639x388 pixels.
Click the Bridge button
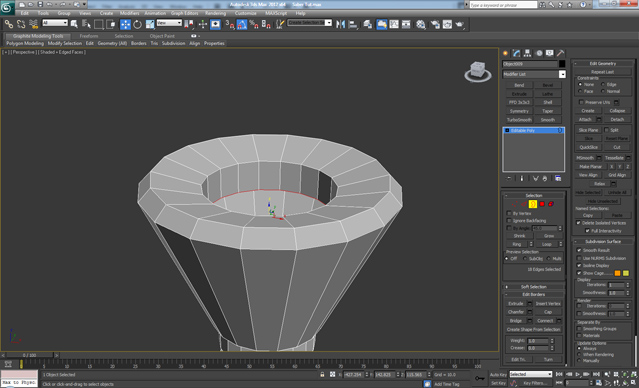[516, 321]
